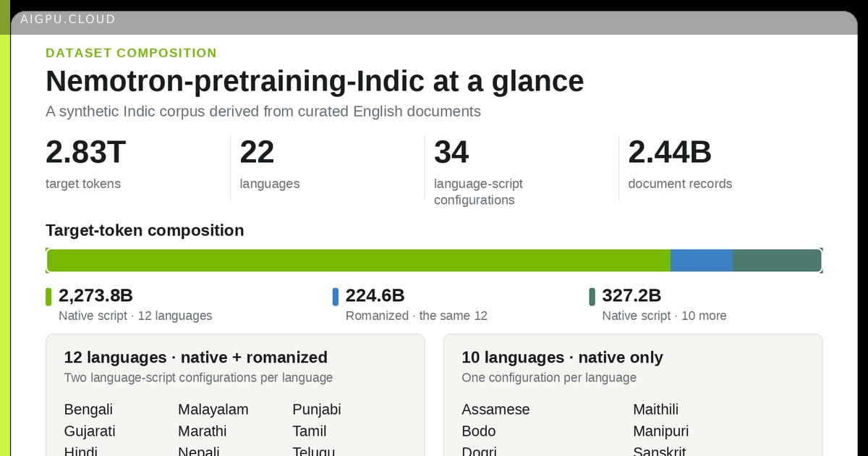Select the teal 10-more-languages bar segment
Image resolution: width=868 pixels, height=456 pixels.
(778, 261)
